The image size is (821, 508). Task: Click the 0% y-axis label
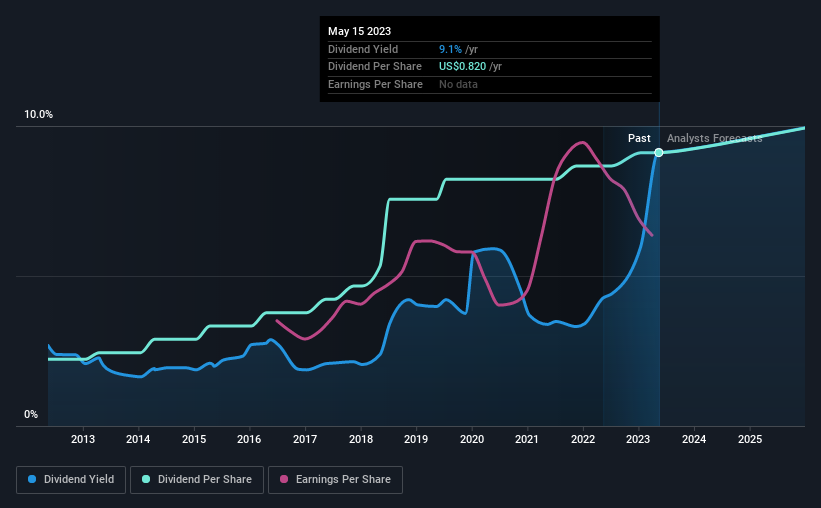tap(31, 414)
